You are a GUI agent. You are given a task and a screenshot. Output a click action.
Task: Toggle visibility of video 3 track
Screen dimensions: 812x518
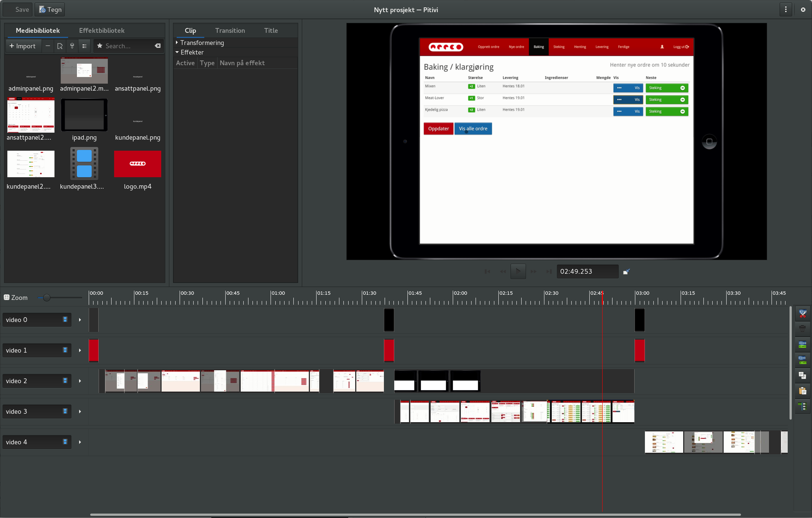point(64,411)
